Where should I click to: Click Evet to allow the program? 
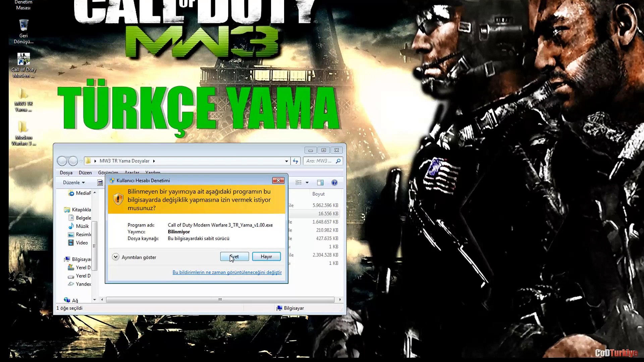(x=234, y=257)
